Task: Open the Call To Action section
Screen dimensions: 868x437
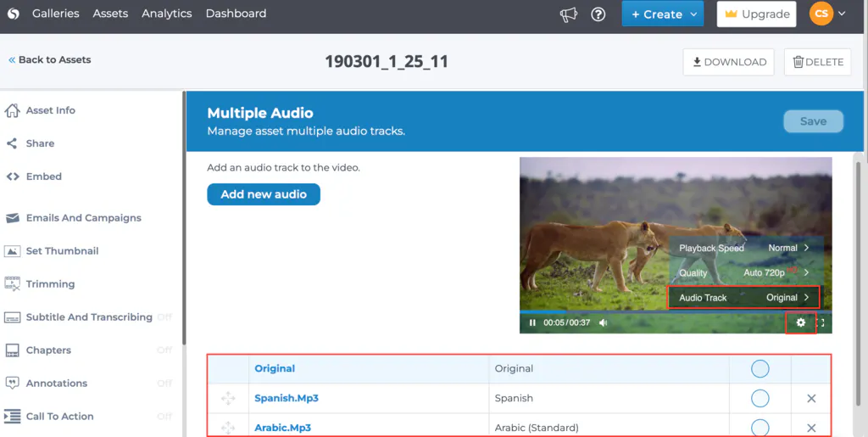Action: (x=60, y=417)
